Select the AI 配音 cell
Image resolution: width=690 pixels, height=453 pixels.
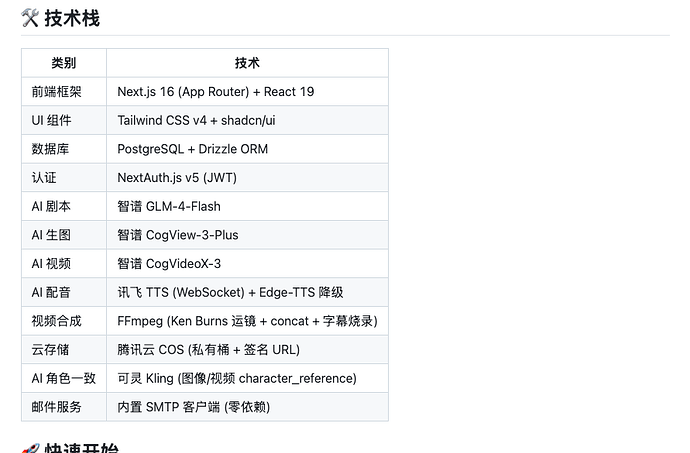[64, 292]
